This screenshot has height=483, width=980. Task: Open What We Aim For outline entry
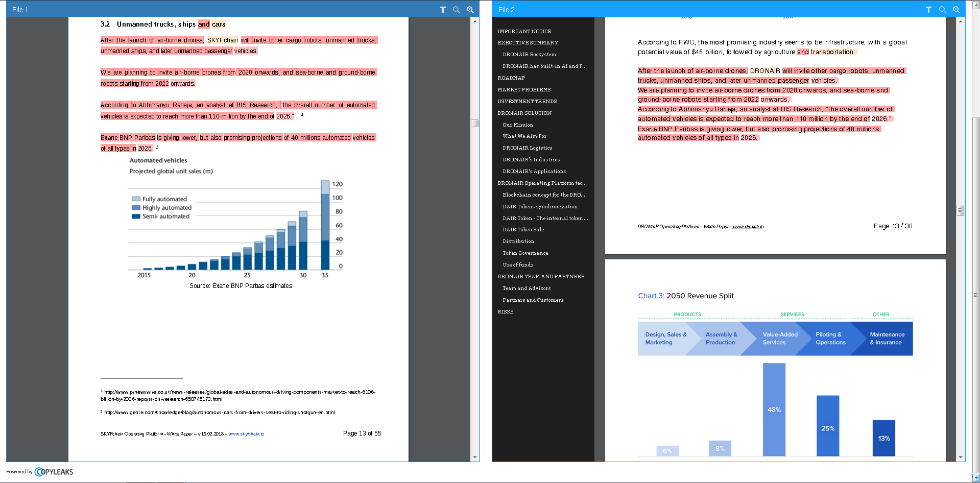pyautogui.click(x=524, y=136)
